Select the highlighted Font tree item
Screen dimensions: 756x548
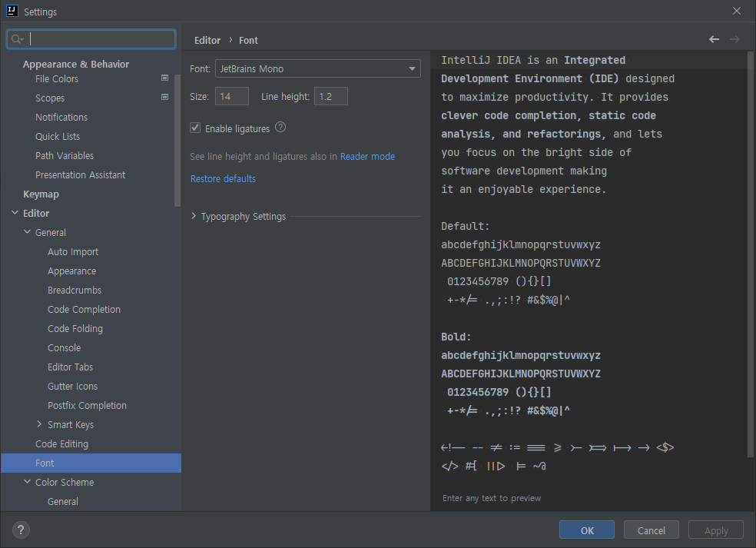point(91,463)
